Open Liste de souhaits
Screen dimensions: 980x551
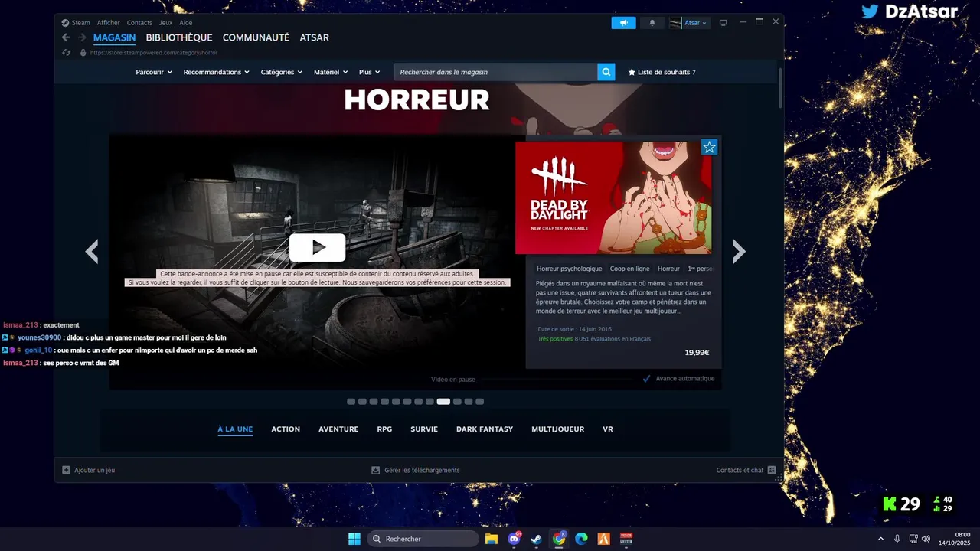(x=662, y=72)
